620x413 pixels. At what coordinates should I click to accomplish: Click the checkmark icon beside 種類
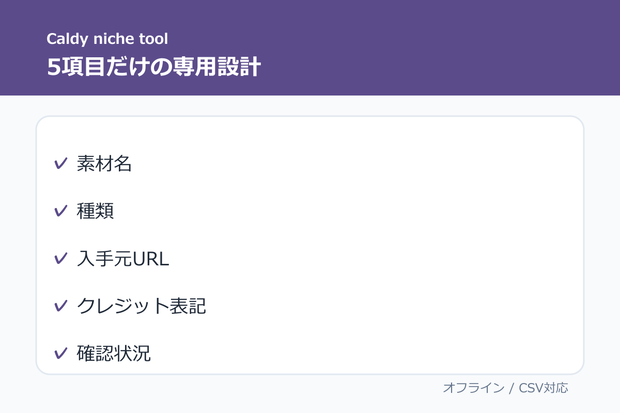pos(60,211)
